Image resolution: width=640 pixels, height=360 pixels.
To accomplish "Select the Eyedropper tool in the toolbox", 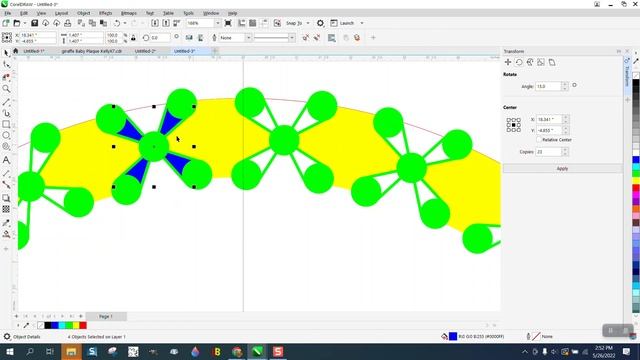I will coord(6,223).
